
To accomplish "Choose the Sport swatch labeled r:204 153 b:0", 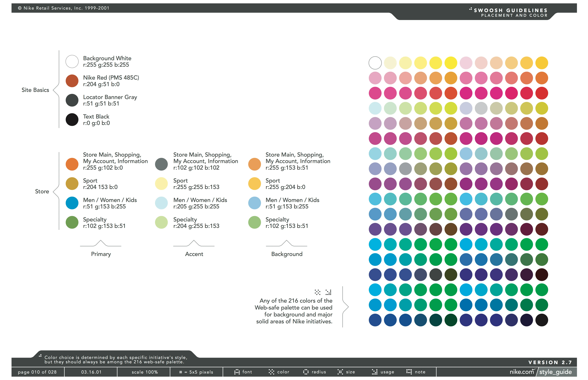I will [x=72, y=184].
